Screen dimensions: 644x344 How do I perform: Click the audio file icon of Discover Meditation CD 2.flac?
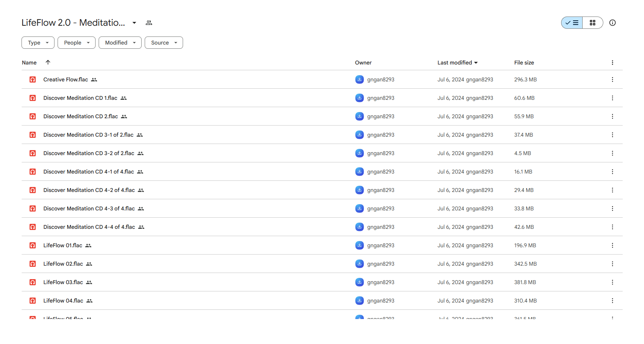click(x=33, y=116)
